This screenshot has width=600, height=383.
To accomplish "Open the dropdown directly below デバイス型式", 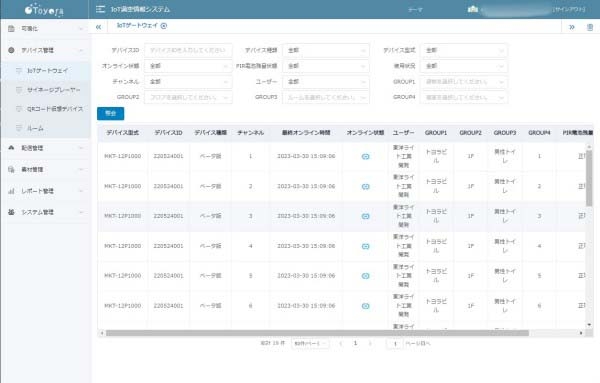I will 464,66.
